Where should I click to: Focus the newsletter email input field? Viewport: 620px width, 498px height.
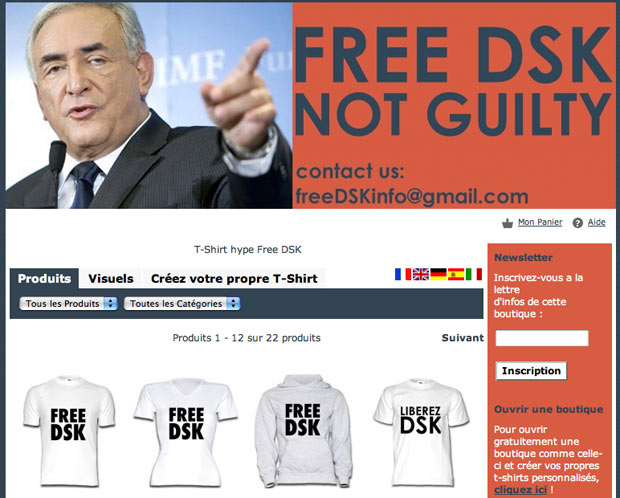click(x=542, y=338)
